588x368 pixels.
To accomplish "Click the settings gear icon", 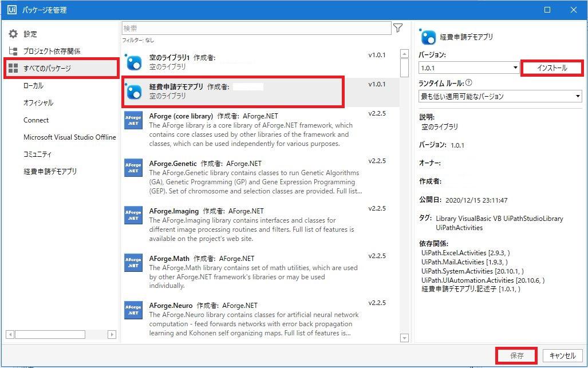I will coord(13,34).
